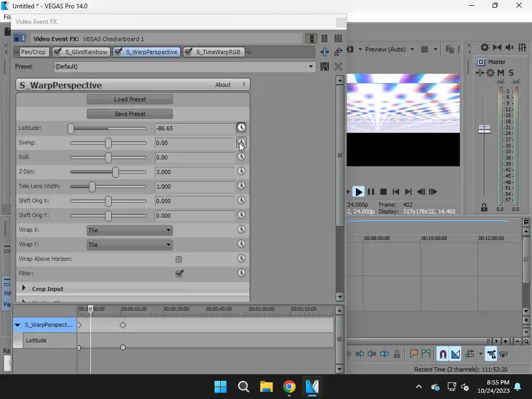The image size is (532, 399).
Task: Select the Pan/Crop tab
Action: point(33,52)
